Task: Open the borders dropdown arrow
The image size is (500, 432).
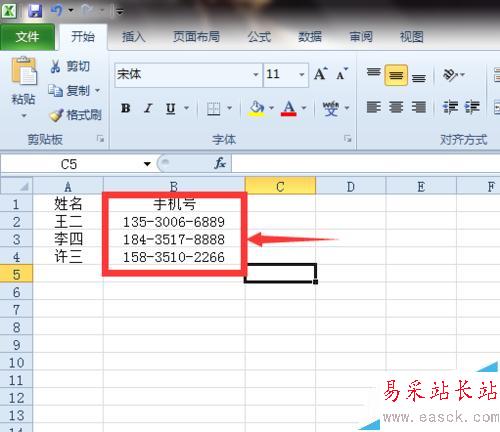Action: coord(229,108)
